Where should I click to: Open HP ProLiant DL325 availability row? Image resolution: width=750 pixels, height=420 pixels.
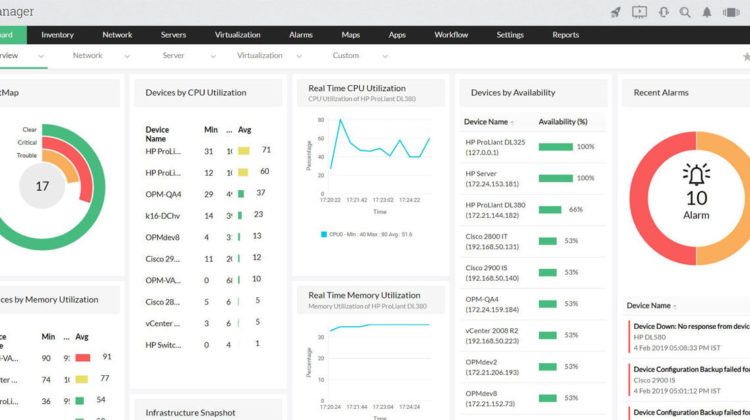click(532, 147)
